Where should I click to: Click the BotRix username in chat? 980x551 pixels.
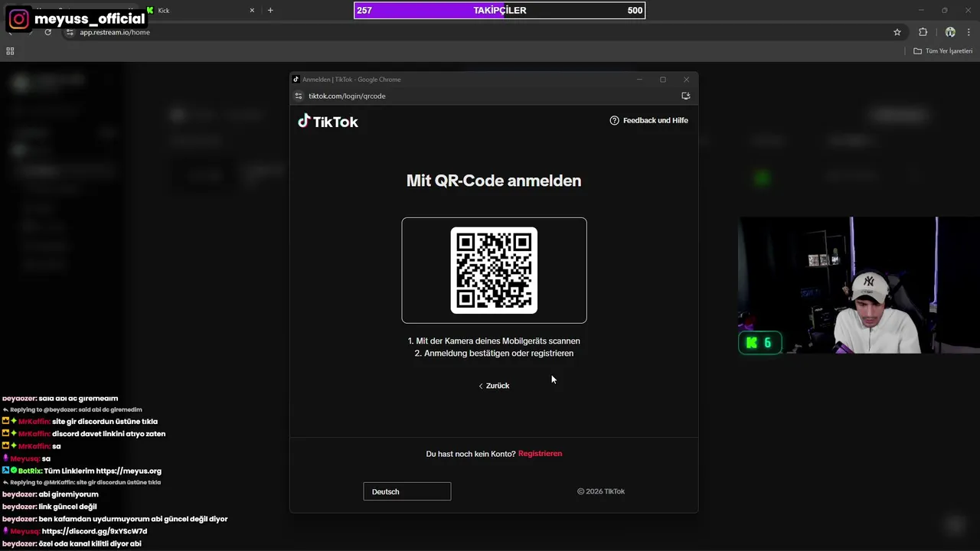(x=29, y=471)
